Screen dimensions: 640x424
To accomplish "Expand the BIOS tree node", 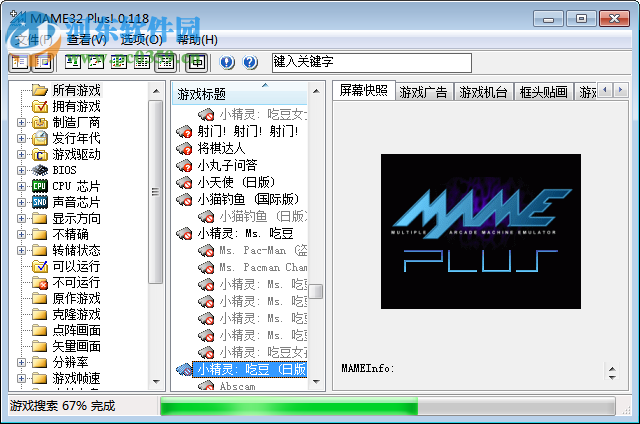I will pos(22,170).
